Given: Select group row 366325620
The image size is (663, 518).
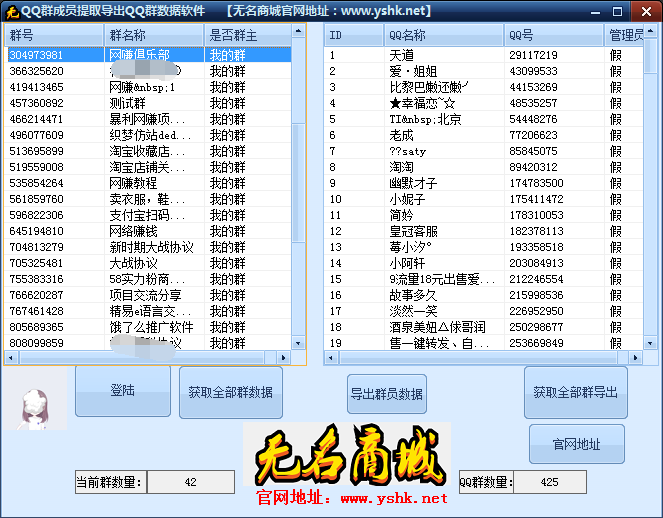Looking at the screenshot, I should tap(148, 71).
